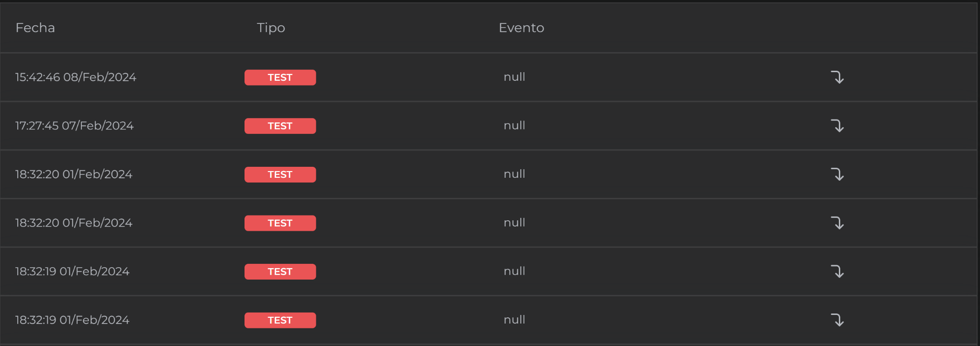Open arrow icon for 15:42:46 08/Feb/2024 row

pos(837,77)
